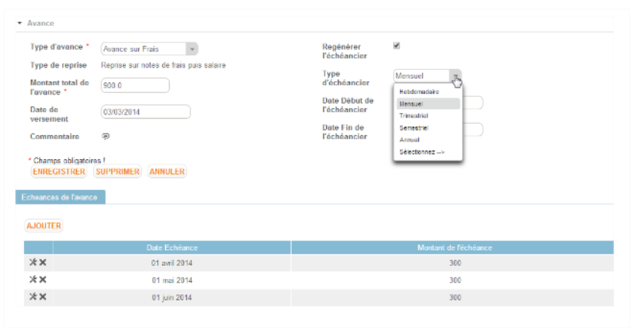Focus the Montant total de l'avance field
This screenshot has width=644, height=335.
[x=134, y=85]
